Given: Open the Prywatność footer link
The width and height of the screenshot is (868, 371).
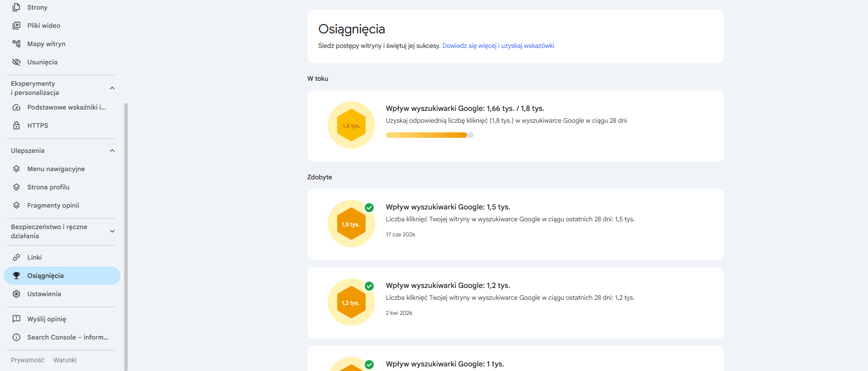Looking at the screenshot, I should (x=28, y=360).
